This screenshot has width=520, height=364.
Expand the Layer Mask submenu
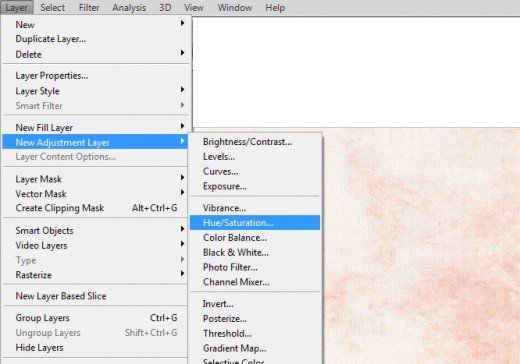pos(95,179)
